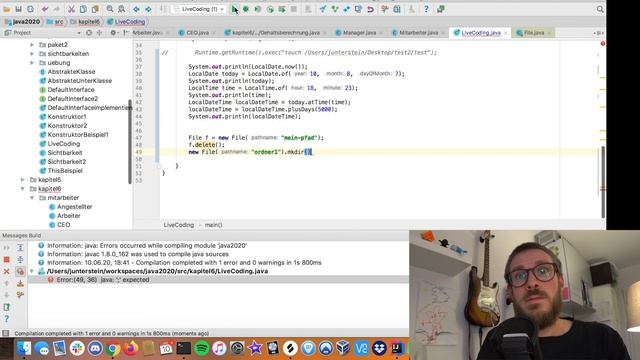Expand the kapitel5 folder
640x360 pixels.
[22, 180]
